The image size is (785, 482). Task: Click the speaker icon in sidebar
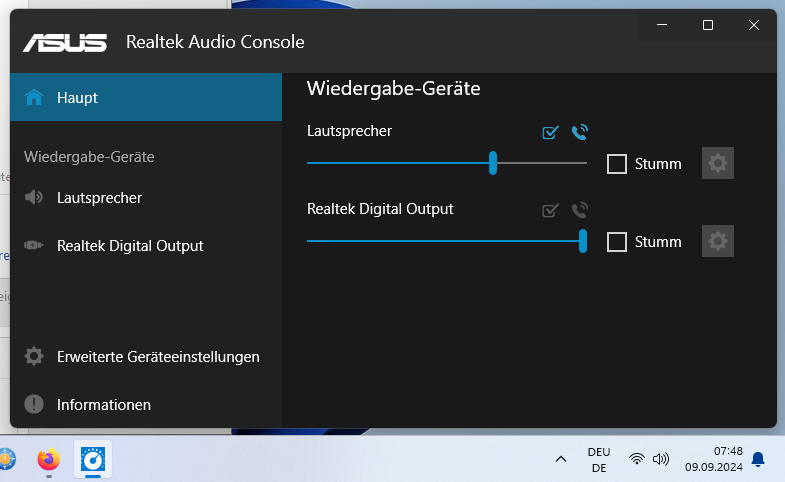[x=34, y=197]
